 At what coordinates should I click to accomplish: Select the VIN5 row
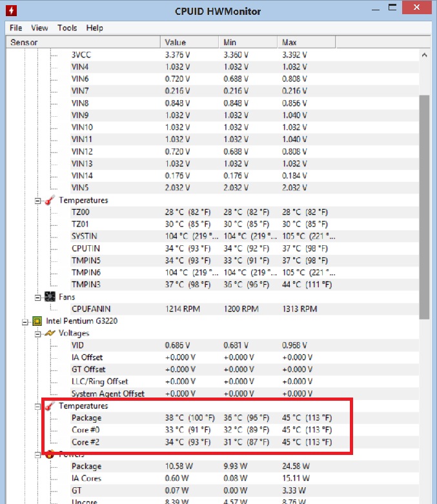click(245, 188)
